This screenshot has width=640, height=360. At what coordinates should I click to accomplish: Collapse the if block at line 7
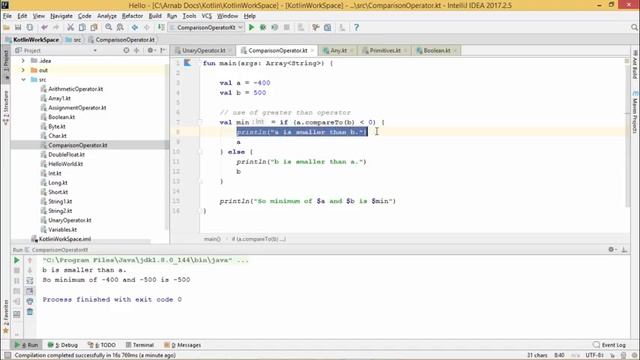pos(200,122)
